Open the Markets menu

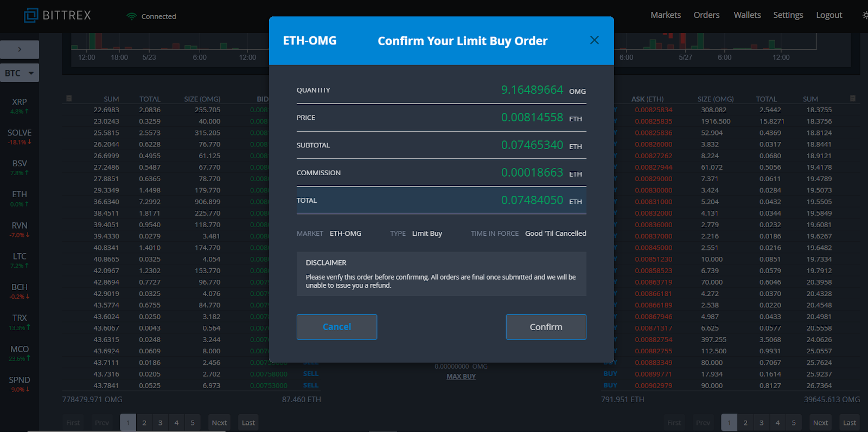pyautogui.click(x=666, y=15)
